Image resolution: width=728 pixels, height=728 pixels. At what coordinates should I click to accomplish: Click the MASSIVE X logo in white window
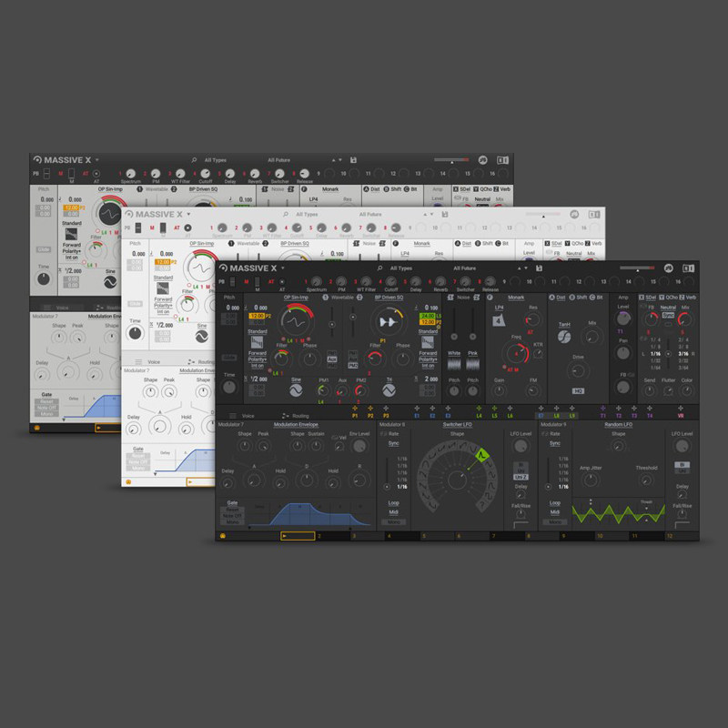(x=153, y=215)
